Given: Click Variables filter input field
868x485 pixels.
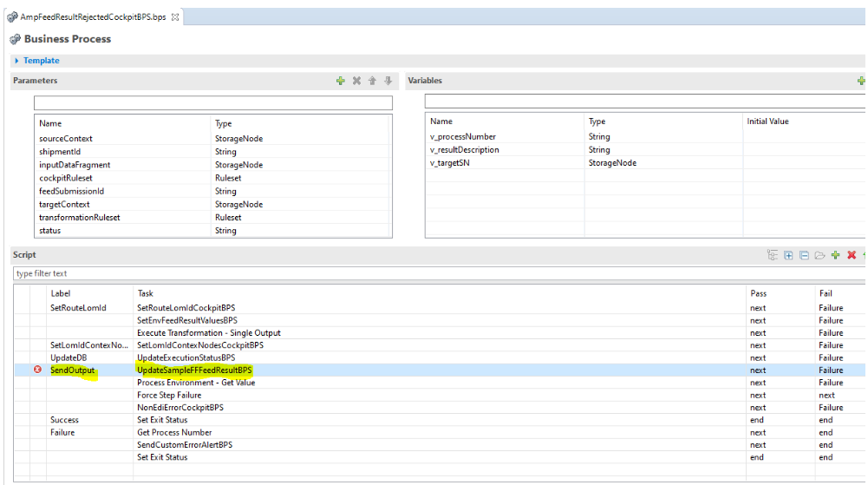Looking at the screenshot, I should (645, 101).
